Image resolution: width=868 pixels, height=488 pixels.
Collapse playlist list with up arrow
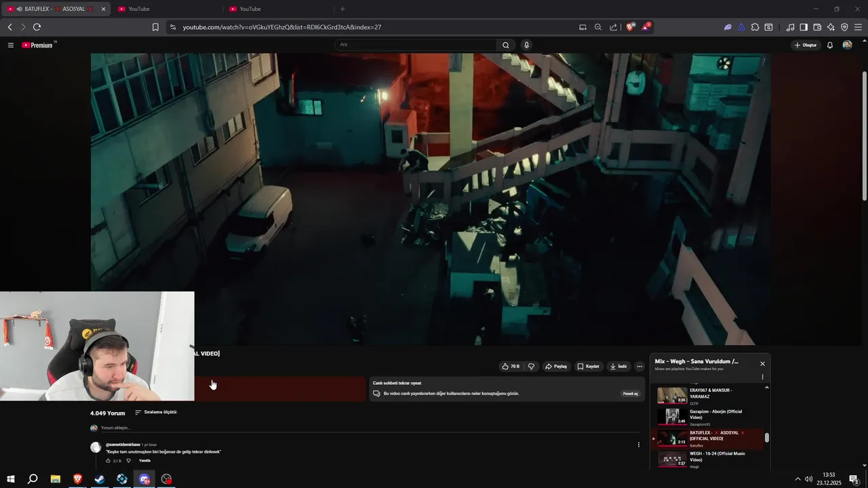767,387
